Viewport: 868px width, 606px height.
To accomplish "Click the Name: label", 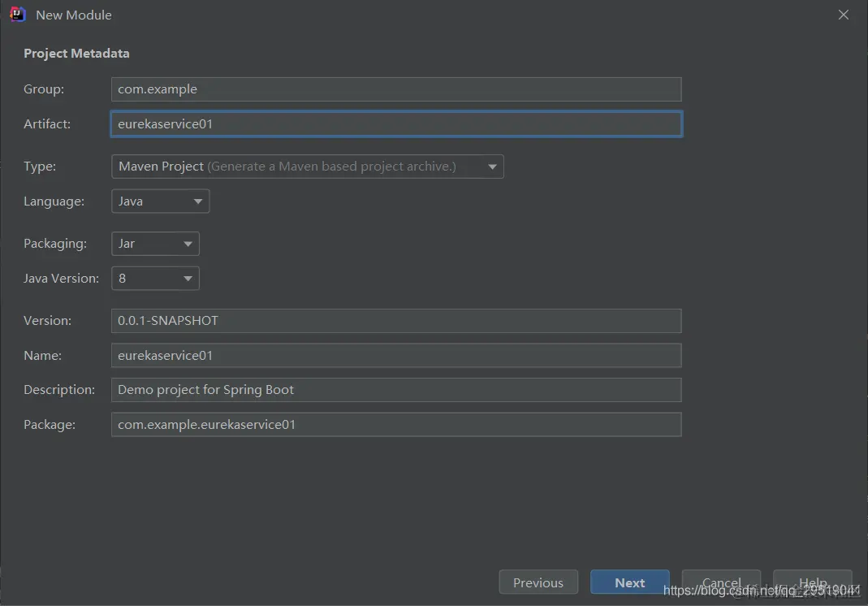I will point(42,356).
